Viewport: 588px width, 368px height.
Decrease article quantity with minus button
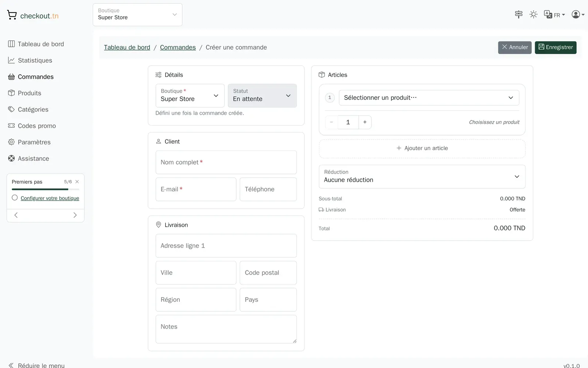tap(331, 122)
